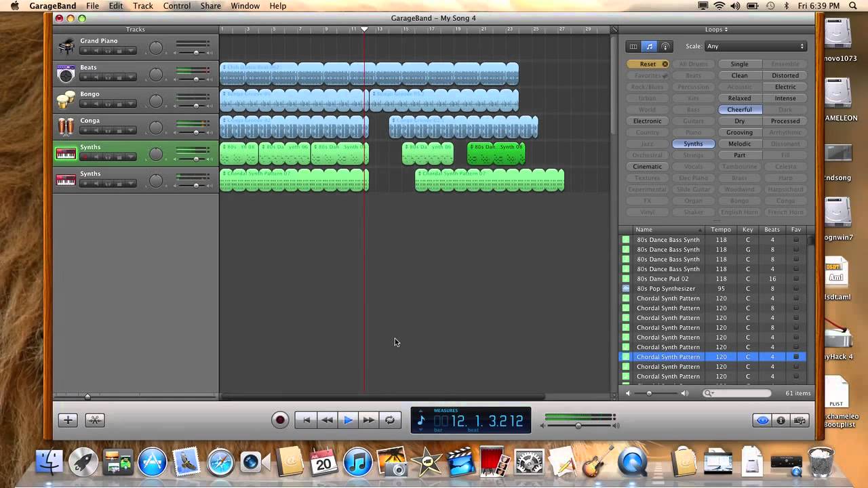Open the Window menu
The height and width of the screenshot is (488, 868).
coord(245,5)
